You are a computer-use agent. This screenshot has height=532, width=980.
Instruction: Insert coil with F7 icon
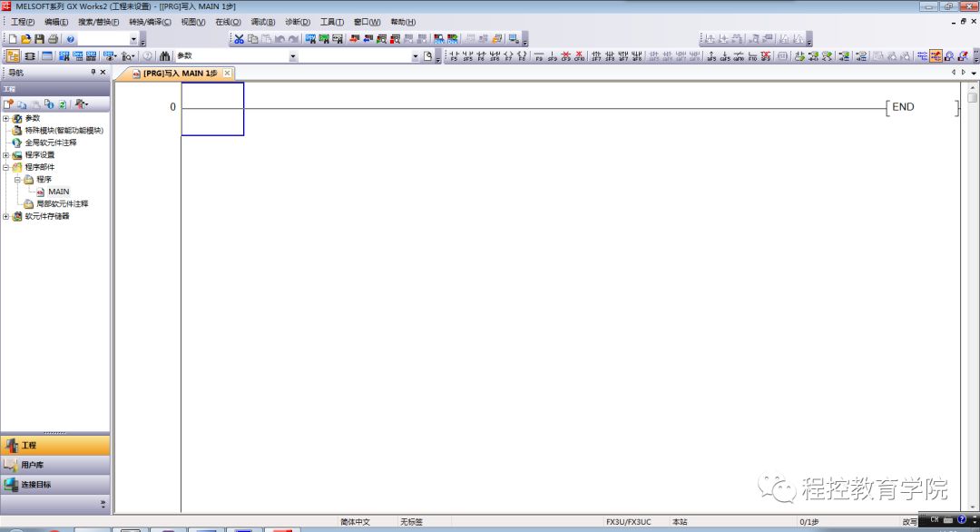coord(508,56)
